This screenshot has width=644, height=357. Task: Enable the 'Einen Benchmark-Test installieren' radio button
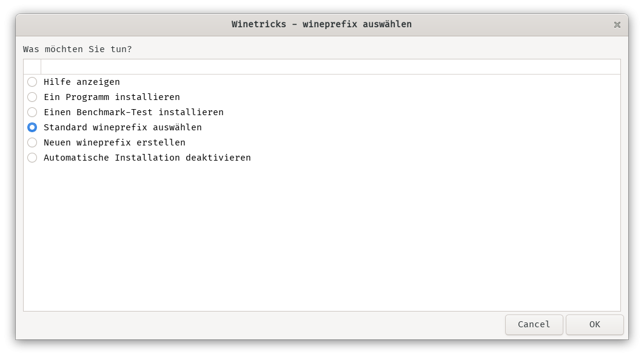32,113
